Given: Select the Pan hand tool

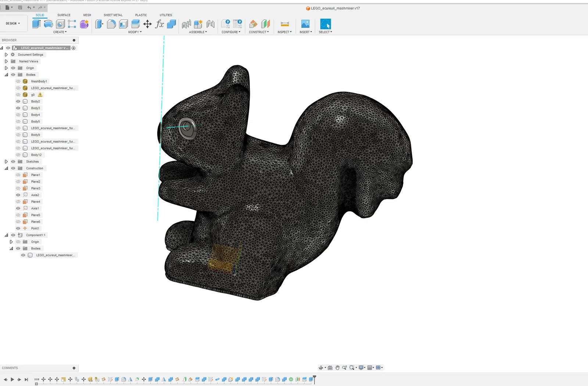Looking at the screenshot, I should [337, 368].
